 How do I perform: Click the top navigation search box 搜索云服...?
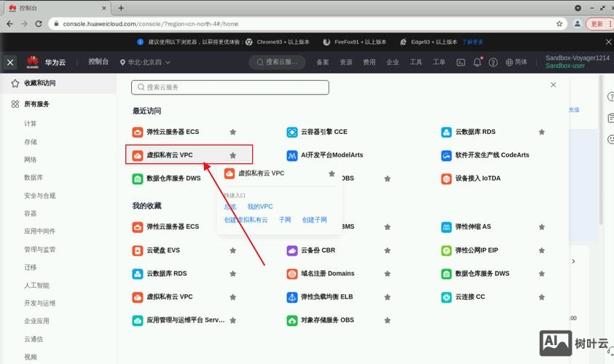click(x=278, y=62)
